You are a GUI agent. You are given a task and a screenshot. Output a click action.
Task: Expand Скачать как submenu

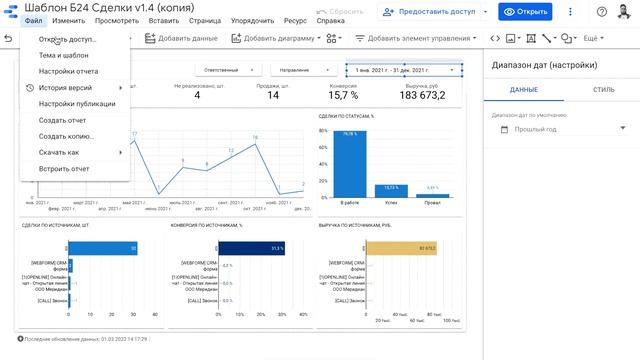[x=75, y=152]
